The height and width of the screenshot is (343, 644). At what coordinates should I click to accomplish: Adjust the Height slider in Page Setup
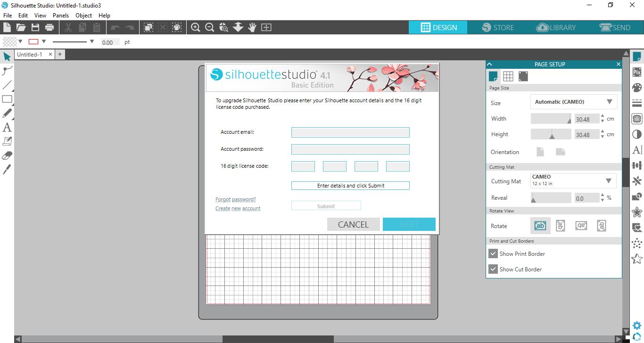coord(551,134)
